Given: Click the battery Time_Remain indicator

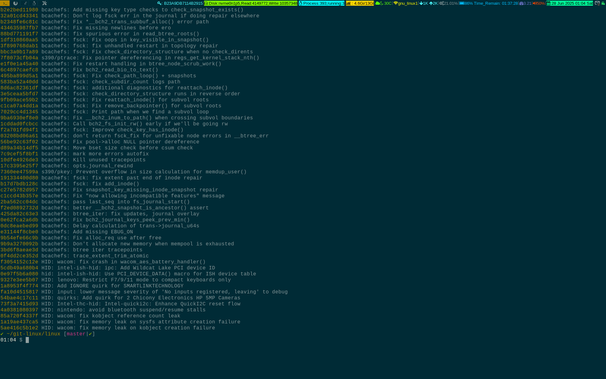Looking at the screenshot, I should point(489,3).
